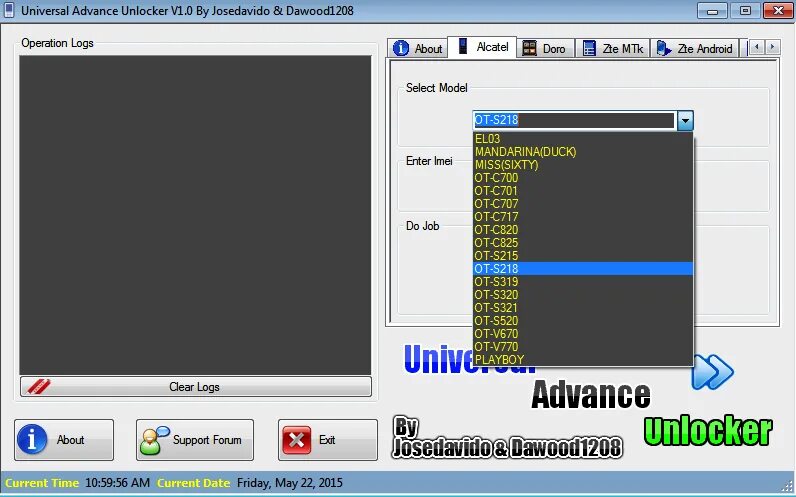Click the current time value 10:59:56 AM
Viewport: 796px width, 497px height.
tap(117, 482)
